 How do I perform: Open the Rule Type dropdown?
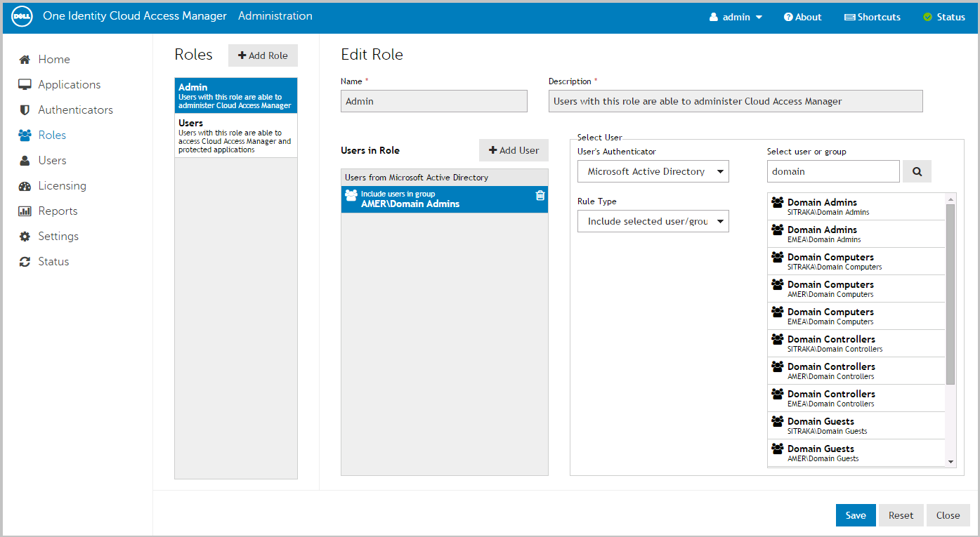pos(653,221)
